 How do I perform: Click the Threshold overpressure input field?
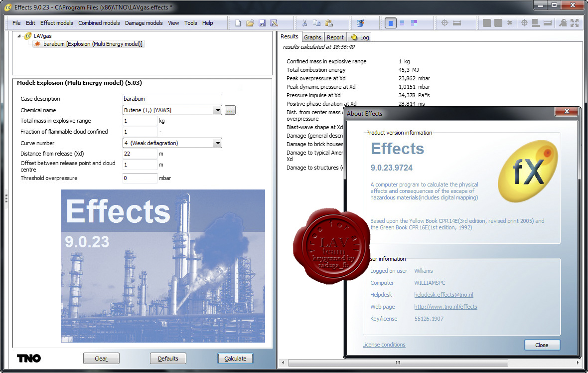coord(140,178)
